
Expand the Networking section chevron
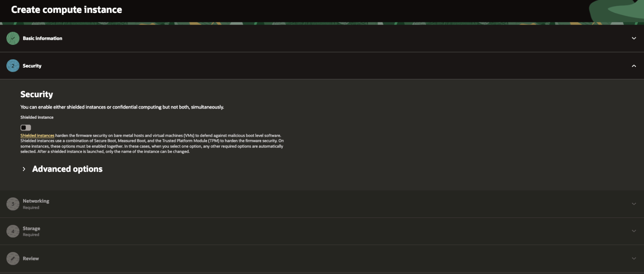[x=634, y=204]
